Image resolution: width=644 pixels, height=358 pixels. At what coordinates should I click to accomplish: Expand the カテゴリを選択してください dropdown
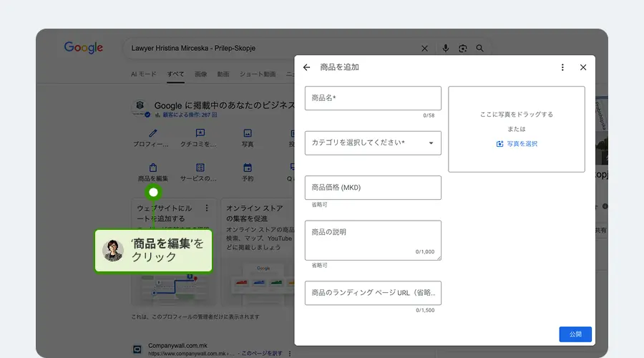coord(373,143)
